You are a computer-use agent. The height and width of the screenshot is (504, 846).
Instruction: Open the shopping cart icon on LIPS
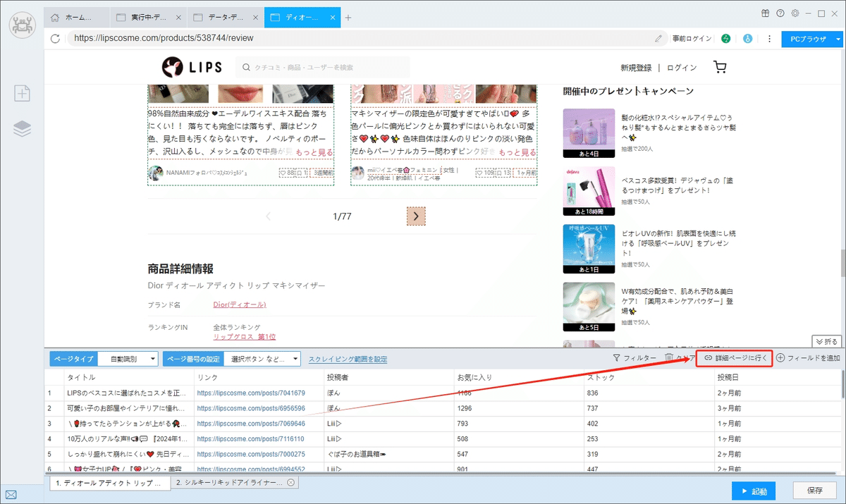tap(720, 67)
